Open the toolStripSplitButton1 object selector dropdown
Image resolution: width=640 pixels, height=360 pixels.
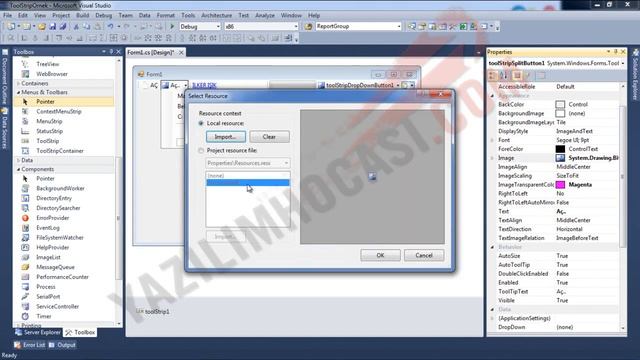[622, 63]
